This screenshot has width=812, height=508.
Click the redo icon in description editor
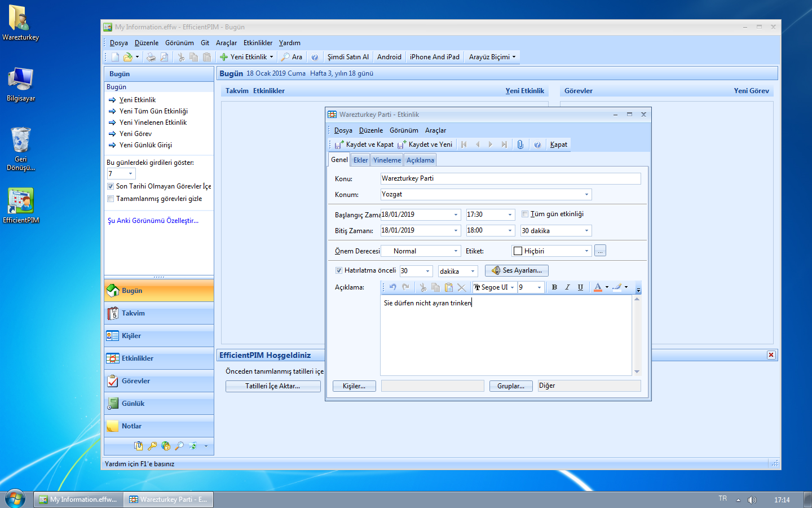click(x=405, y=287)
